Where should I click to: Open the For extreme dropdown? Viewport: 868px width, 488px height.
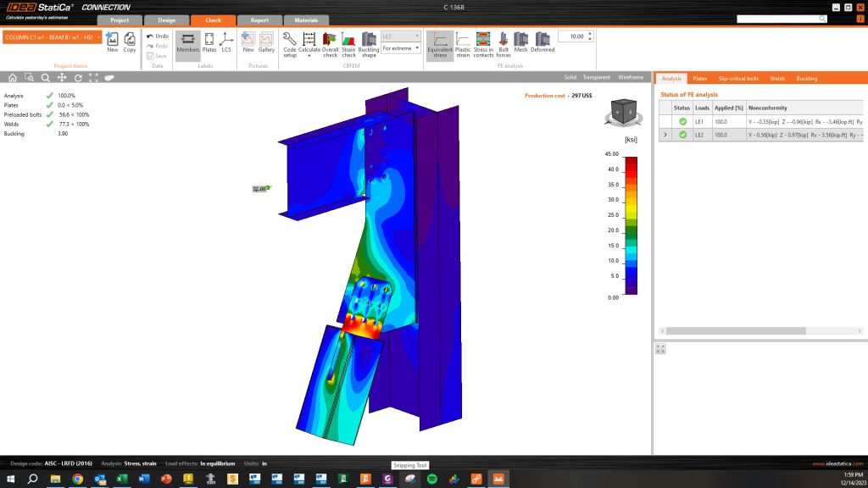click(400, 48)
